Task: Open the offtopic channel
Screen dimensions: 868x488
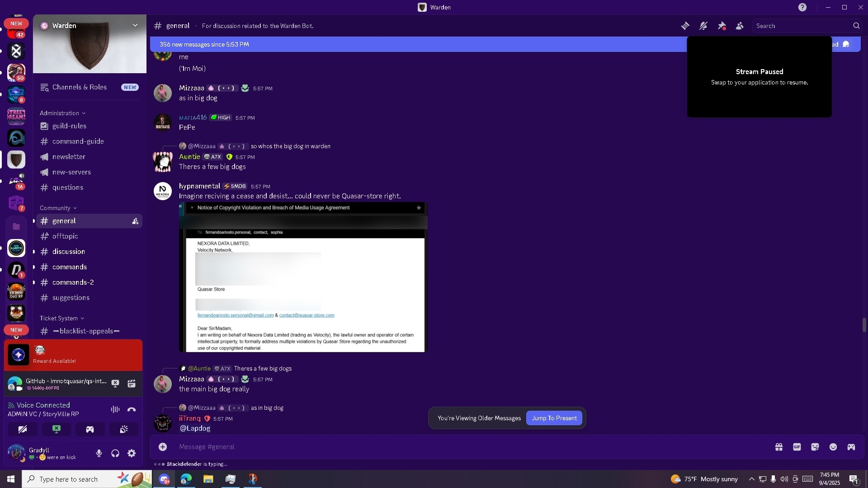Action: coord(89,236)
